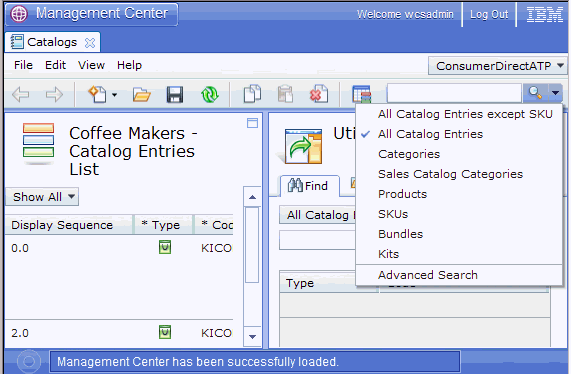The width and height of the screenshot is (571, 374).
Task: Click the New document toolbar icon
Action: [98, 94]
